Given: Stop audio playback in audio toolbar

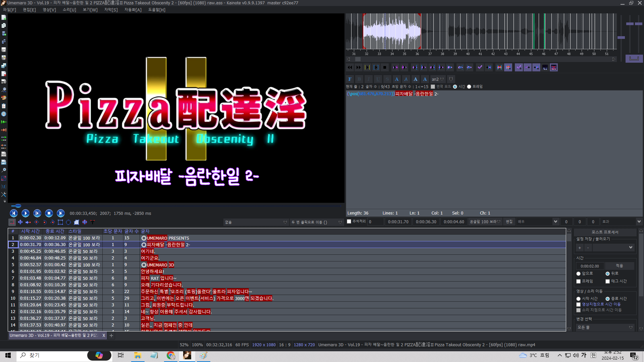Looking at the screenshot, I should click(385, 67).
